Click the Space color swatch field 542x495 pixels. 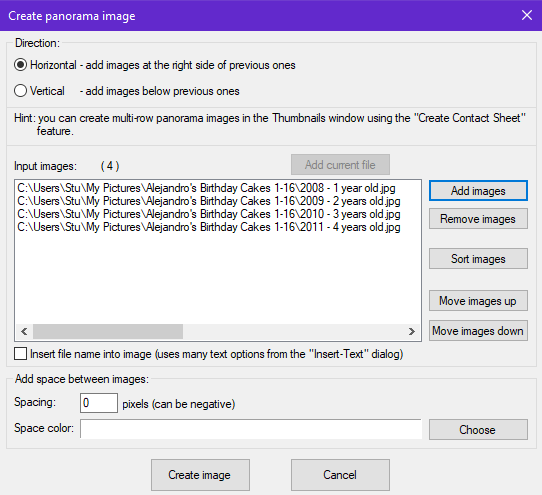click(x=251, y=429)
